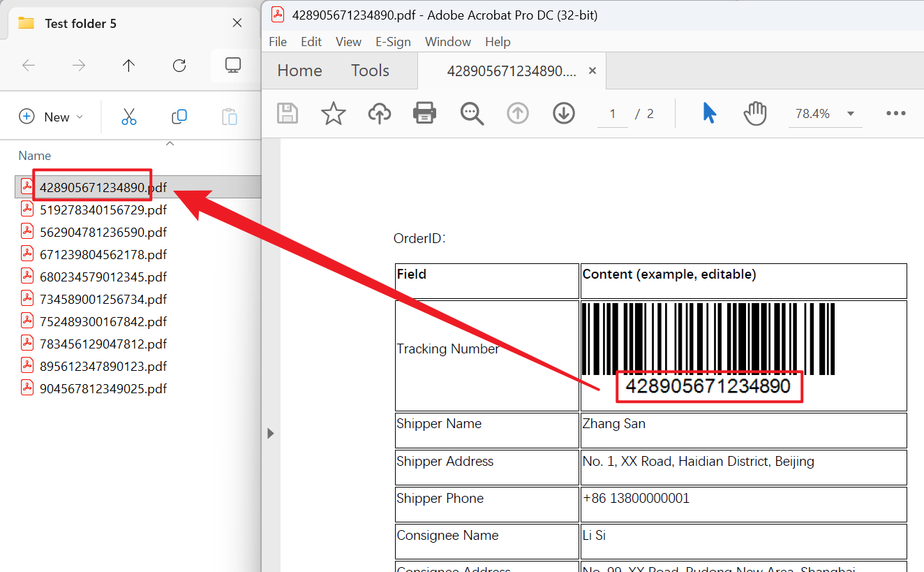The height and width of the screenshot is (572, 924).
Task: Switch to the Hand pan tool
Action: coord(755,113)
